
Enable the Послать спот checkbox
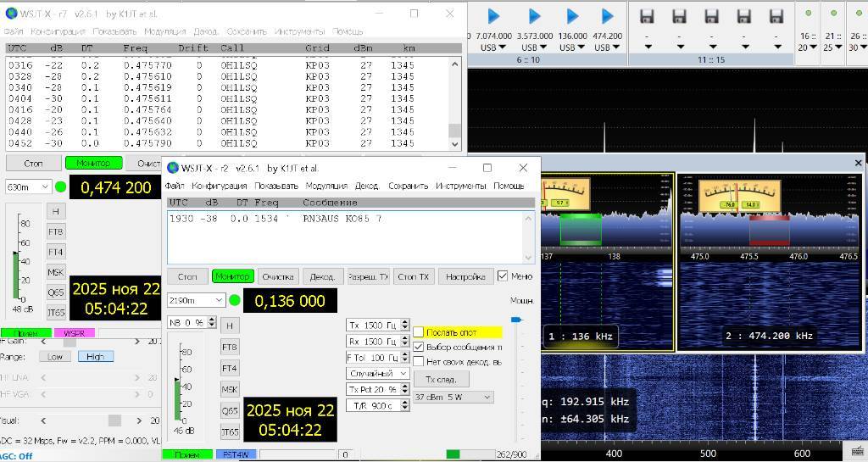click(419, 332)
